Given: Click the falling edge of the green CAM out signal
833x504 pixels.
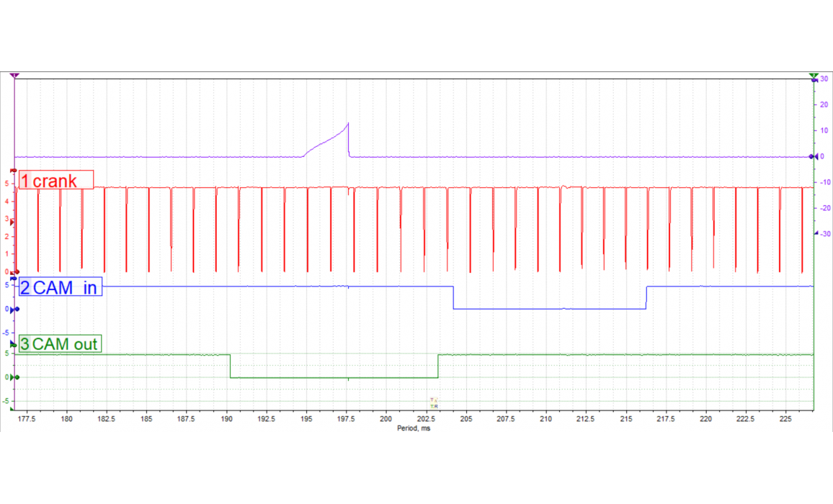Looking at the screenshot, I should [x=230, y=366].
